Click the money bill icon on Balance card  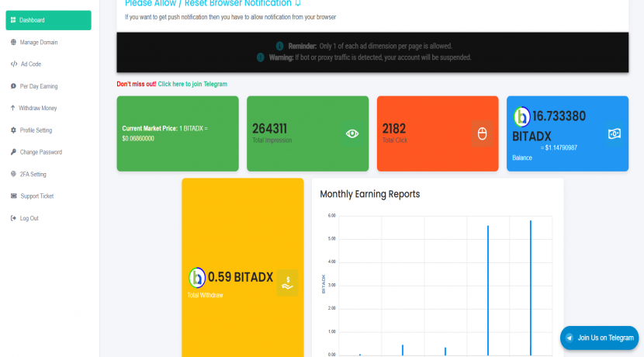[614, 133]
